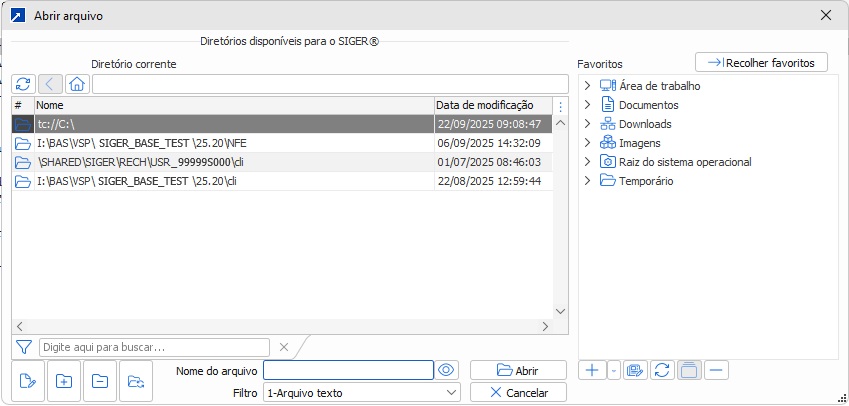Screen dimensions: 849x406
Task: Select the Documentos favorite label
Action: tap(649, 105)
